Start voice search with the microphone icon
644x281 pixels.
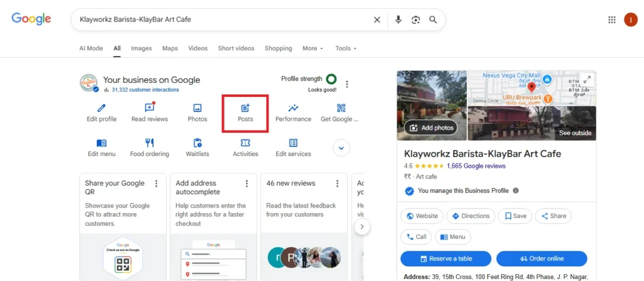tap(398, 19)
